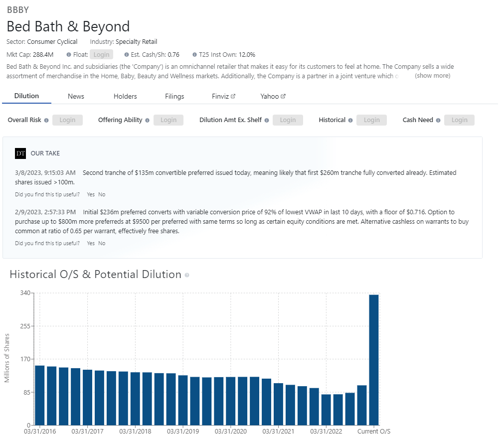The width and height of the screenshot is (504, 434).
Task: Mark 2/9/2023 tip not useful: No
Action: (x=102, y=243)
